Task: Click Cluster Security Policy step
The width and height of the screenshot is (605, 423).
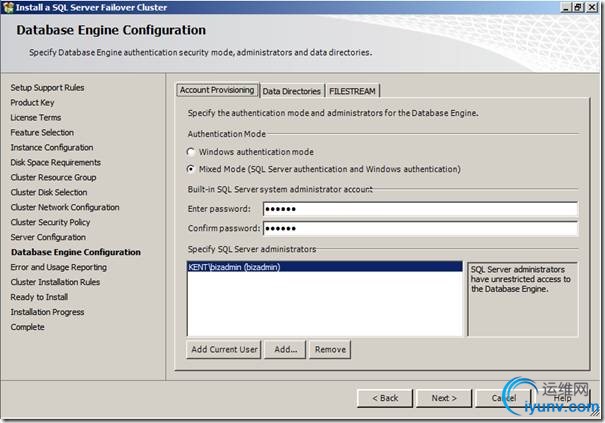Action: (x=50, y=222)
